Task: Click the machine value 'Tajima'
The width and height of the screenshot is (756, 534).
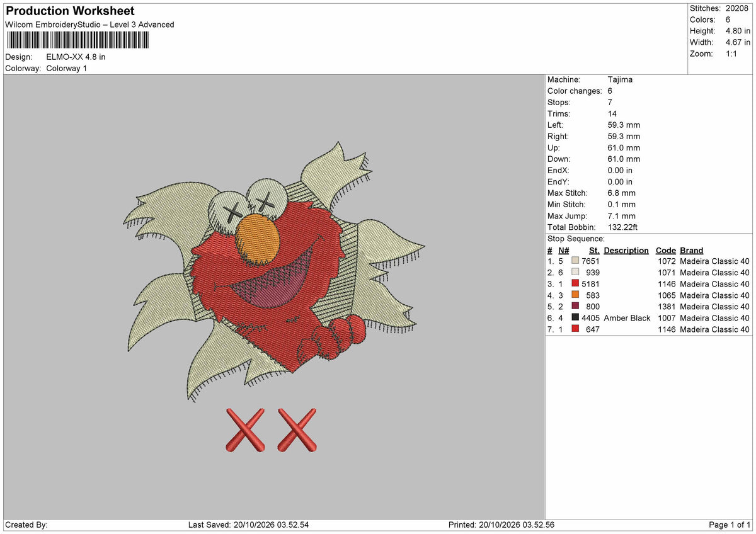Action: pyautogui.click(x=620, y=79)
